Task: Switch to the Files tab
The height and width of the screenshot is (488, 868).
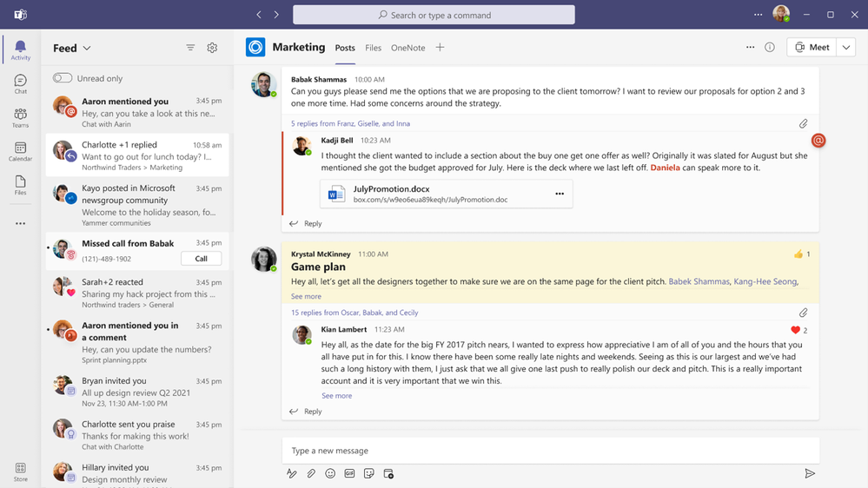Action: click(x=373, y=48)
